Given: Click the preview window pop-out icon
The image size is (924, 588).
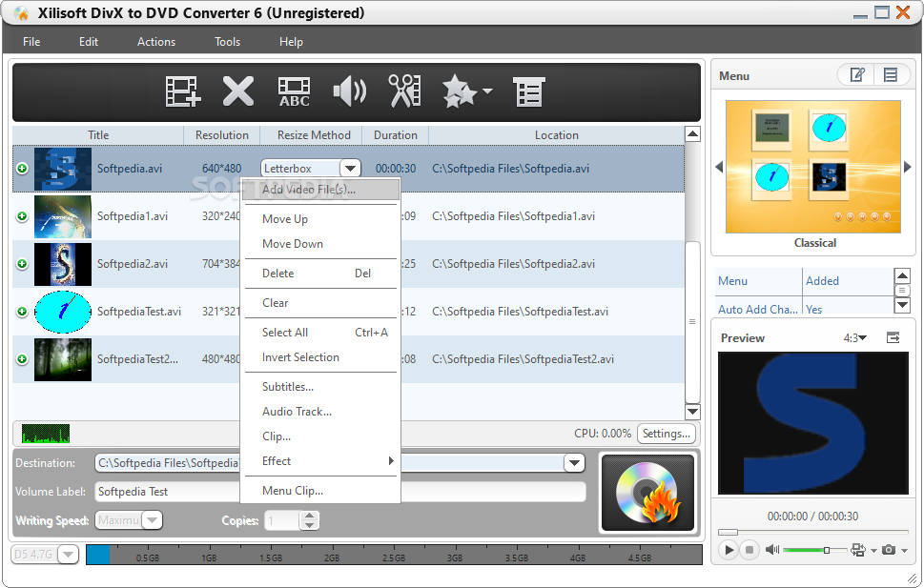Looking at the screenshot, I should pos(893,337).
